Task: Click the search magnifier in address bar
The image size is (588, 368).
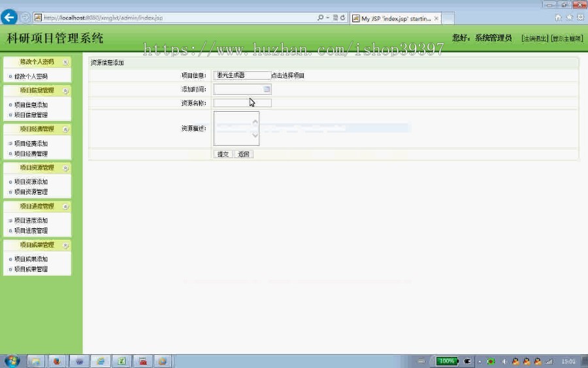Action: (x=320, y=18)
